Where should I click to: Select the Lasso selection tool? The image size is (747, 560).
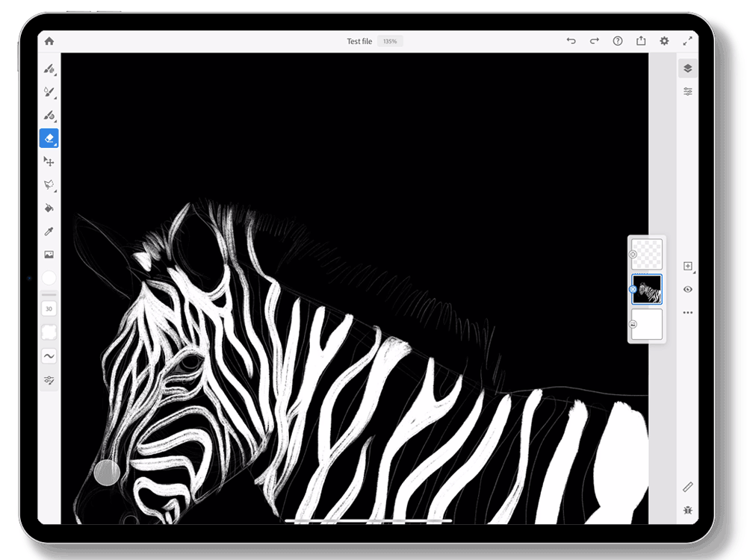point(49,184)
